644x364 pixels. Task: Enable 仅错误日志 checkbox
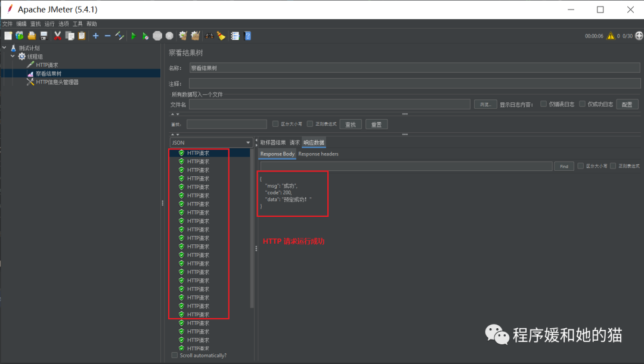[x=543, y=104]
